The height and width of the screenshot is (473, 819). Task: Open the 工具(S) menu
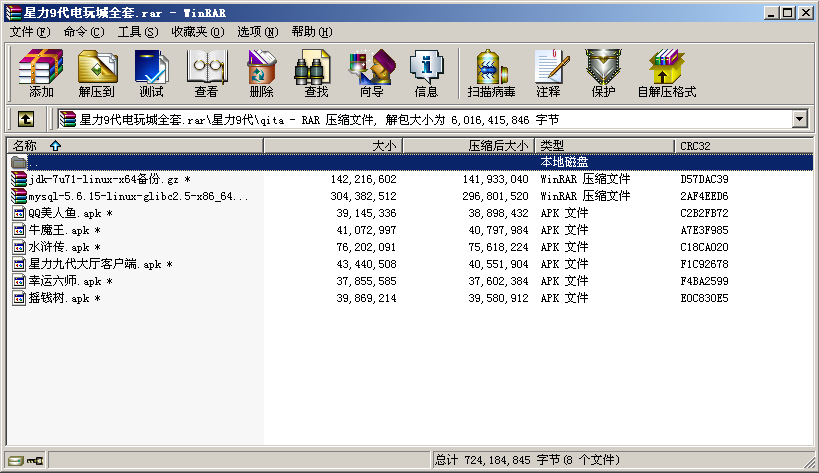138,31
